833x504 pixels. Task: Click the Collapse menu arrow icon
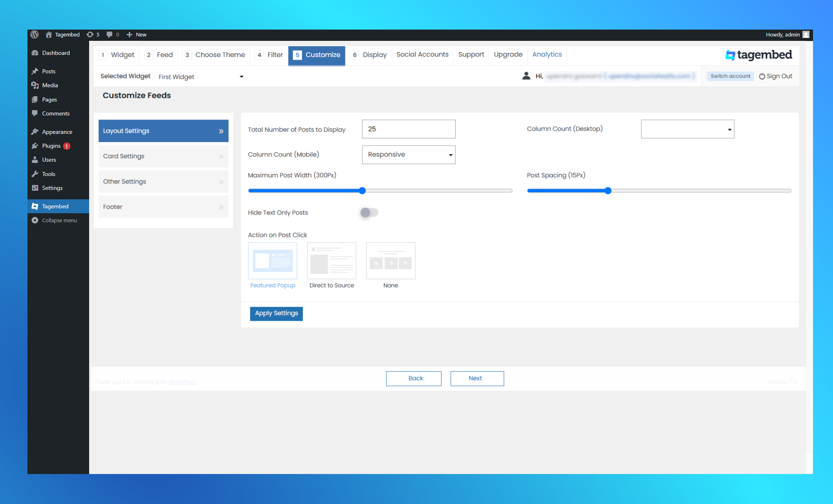tap(35, 220)
